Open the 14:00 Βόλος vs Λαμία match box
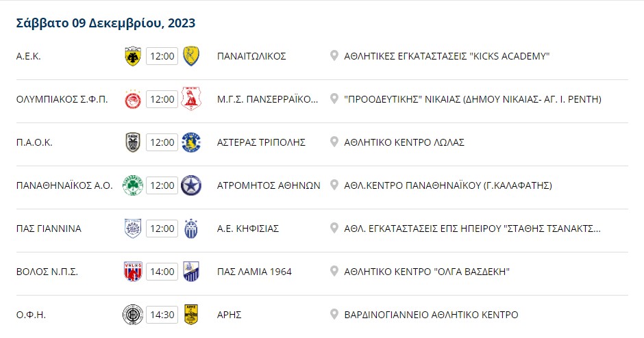This screenshot has height=338, width=644. point(162,272)
